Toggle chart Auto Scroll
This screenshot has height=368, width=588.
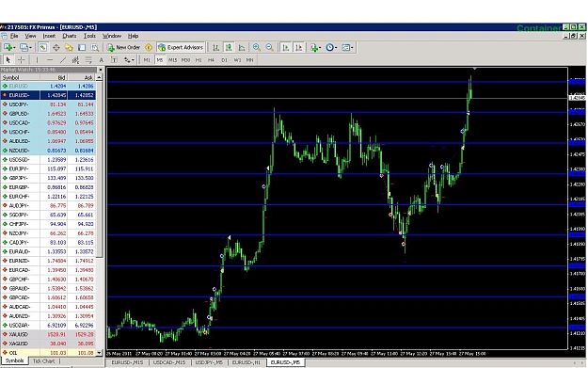[x=285, y=47]
